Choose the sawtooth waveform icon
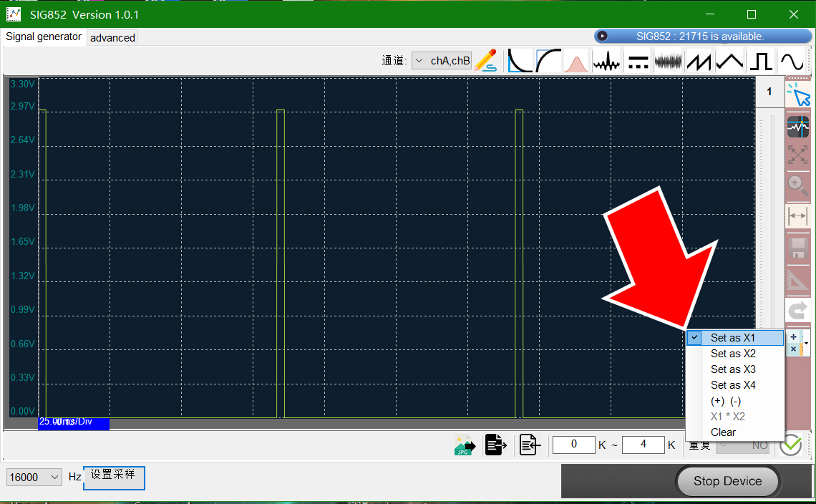The image size is (816, 504). tap(699, 61)
